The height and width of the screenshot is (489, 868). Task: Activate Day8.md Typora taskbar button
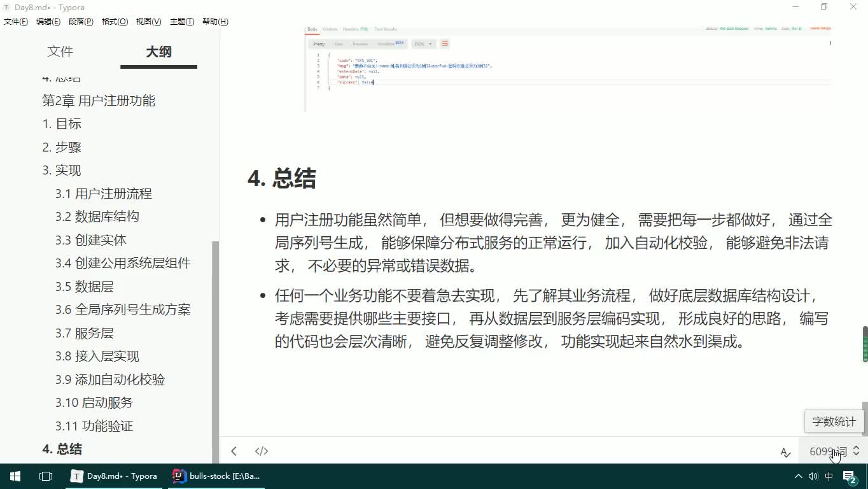click(115, 476)
